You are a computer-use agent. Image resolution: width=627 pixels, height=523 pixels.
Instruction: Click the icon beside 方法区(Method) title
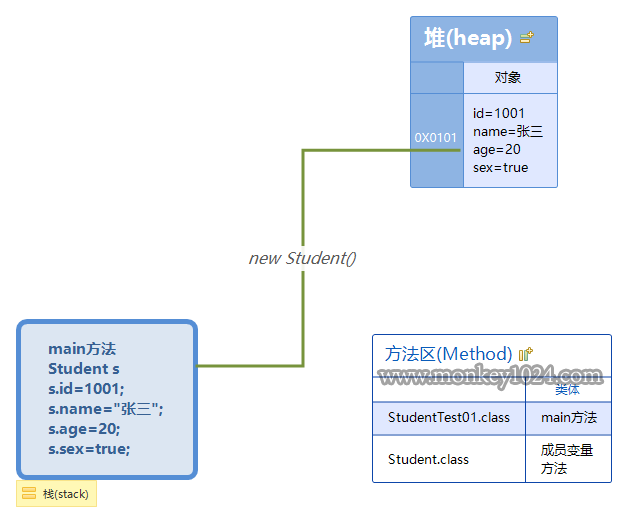(525, 354)
